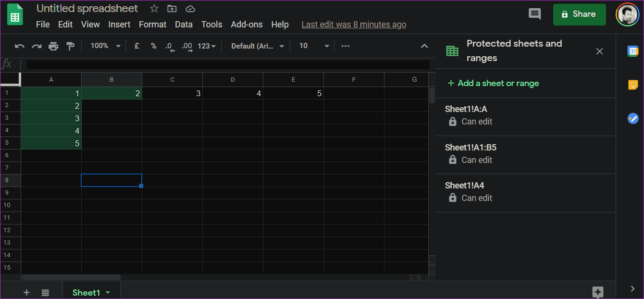Open the all sheets list

[x=45, y=292]
